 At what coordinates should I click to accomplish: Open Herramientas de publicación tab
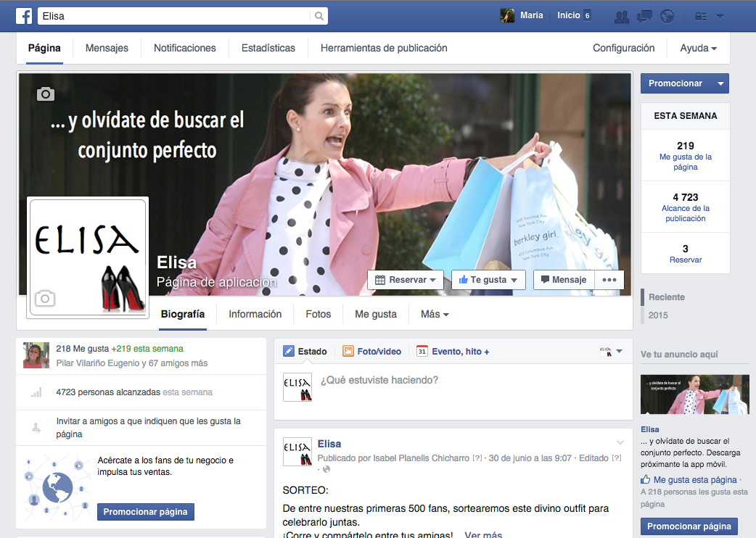pos(384,48)
